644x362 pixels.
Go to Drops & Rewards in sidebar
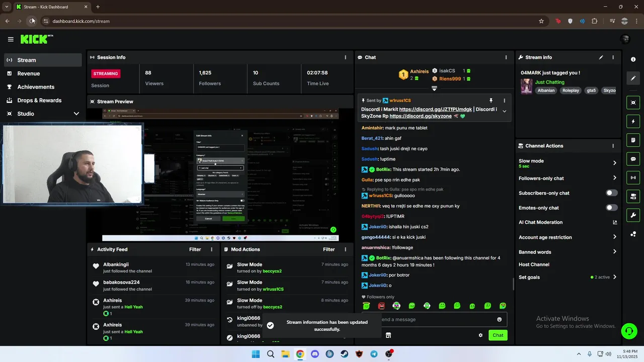tap(43, 101)
